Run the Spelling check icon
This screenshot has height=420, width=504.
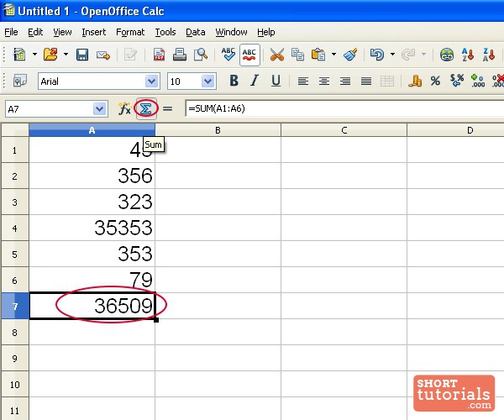point(228,55)
